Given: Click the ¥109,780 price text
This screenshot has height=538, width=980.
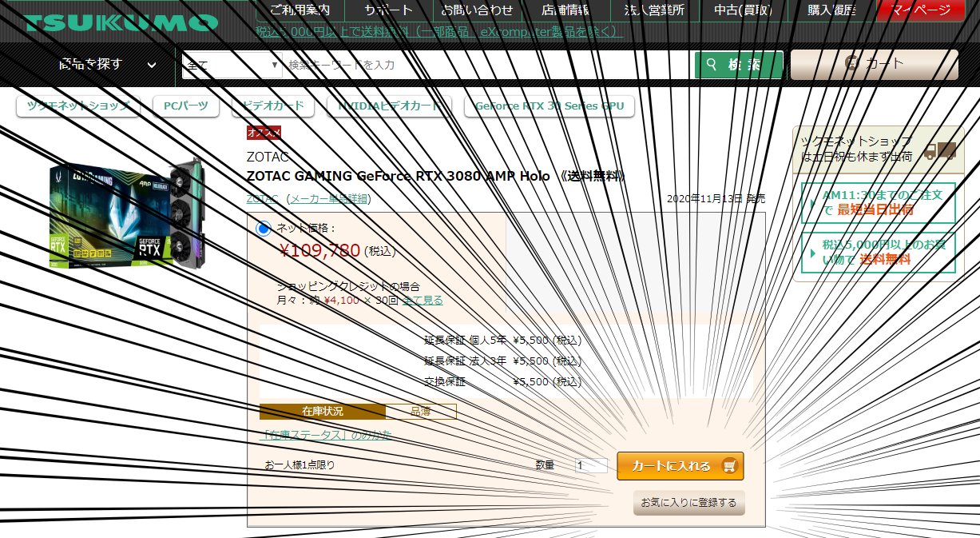Looking at the screenshot, I should 319,250.
